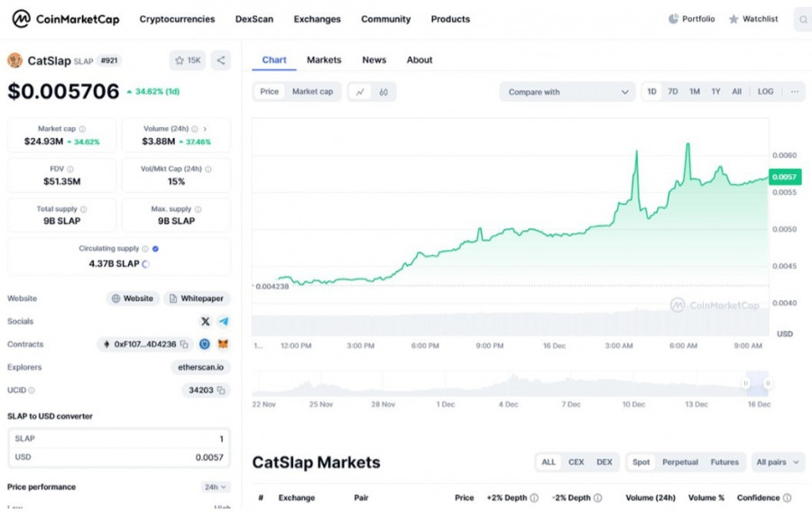Image resolution: width=812 pixels, height=515 pixels.
Task: Click the share icon beside CatSlap
Action: click(221, 60)
